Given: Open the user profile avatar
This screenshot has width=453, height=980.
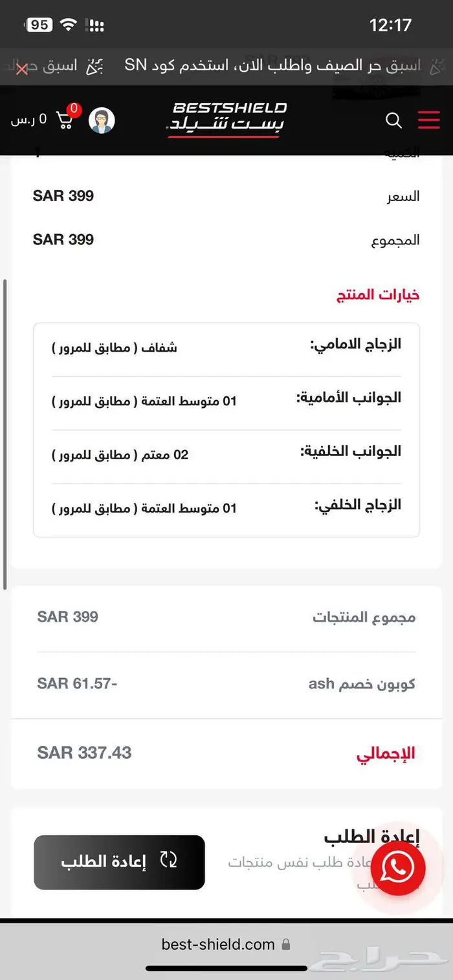Looking at the screenshot, I should 102,120.
